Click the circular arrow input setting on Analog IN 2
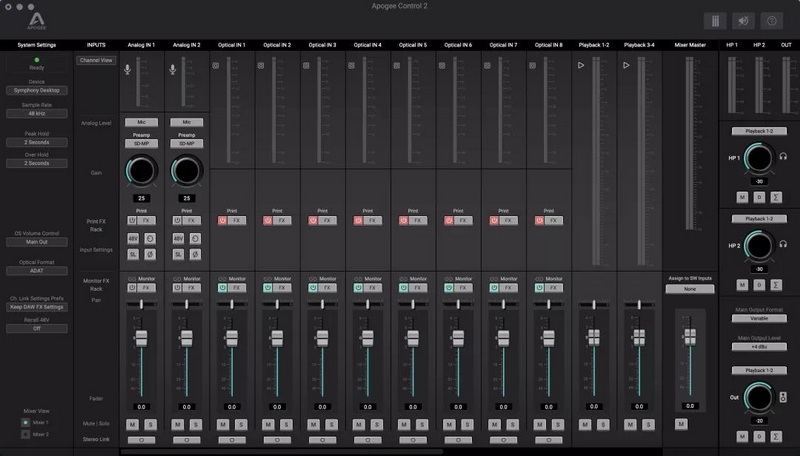Image resolution: width=800 pixels, height=456 pixels. click(195, 238)
